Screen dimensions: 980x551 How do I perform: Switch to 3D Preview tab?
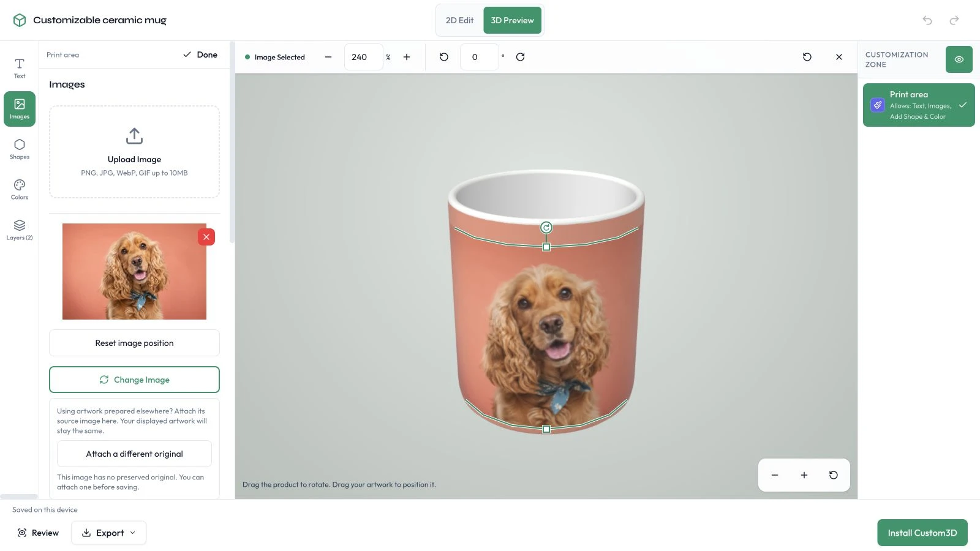coord(512,20)
